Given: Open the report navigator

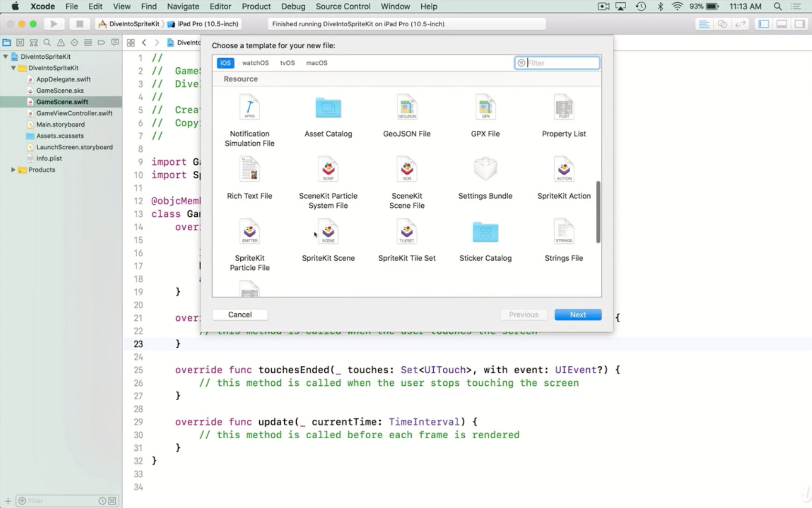Looking at the screenshot, I should click(x=115, y=42).
